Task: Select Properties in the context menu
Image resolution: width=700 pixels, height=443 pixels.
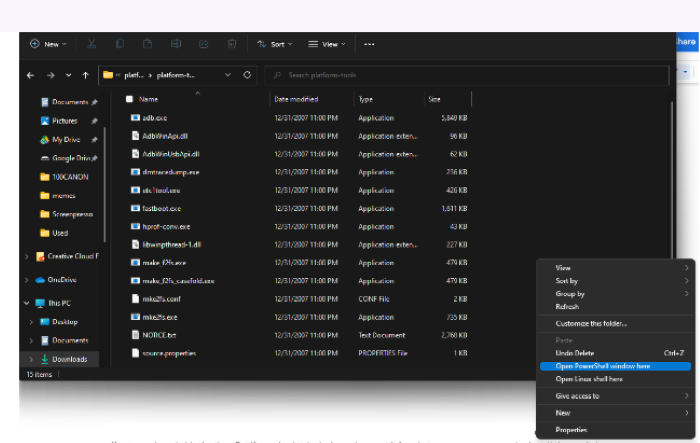Action: [x=571, y=430]
